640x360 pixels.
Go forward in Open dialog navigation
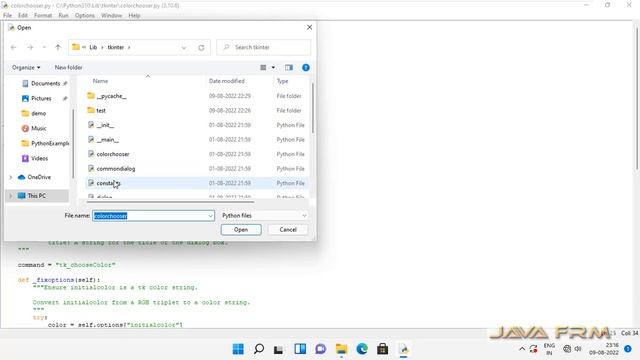click(x=30, y=47)
